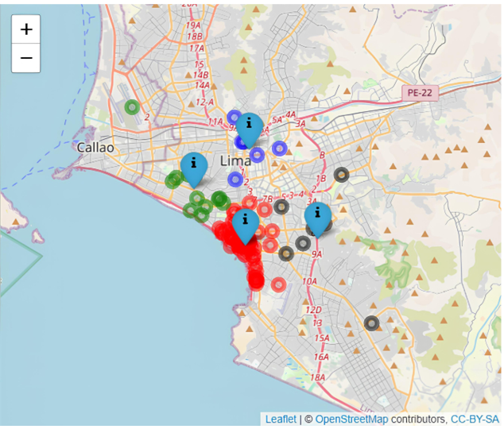Select the green circle nearest the coastline
This screenshot has height=429, width=504.
pyautogui.click(x=190, y=211)
